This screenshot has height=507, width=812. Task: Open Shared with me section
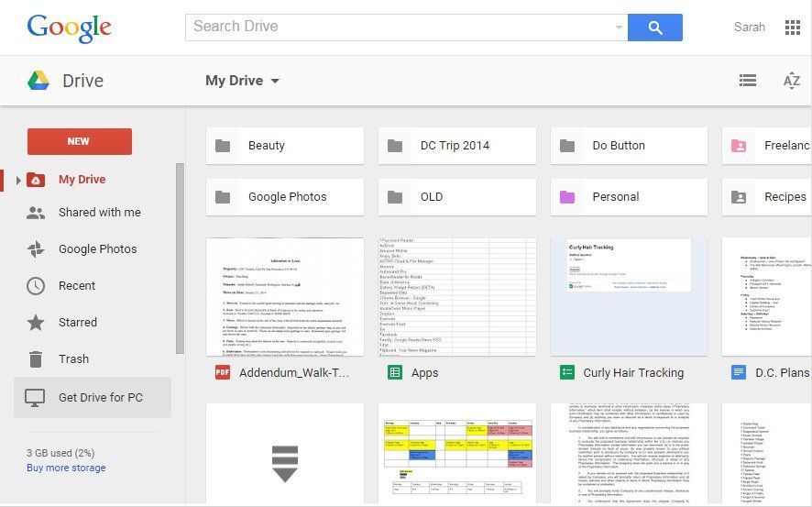(99, 213)
